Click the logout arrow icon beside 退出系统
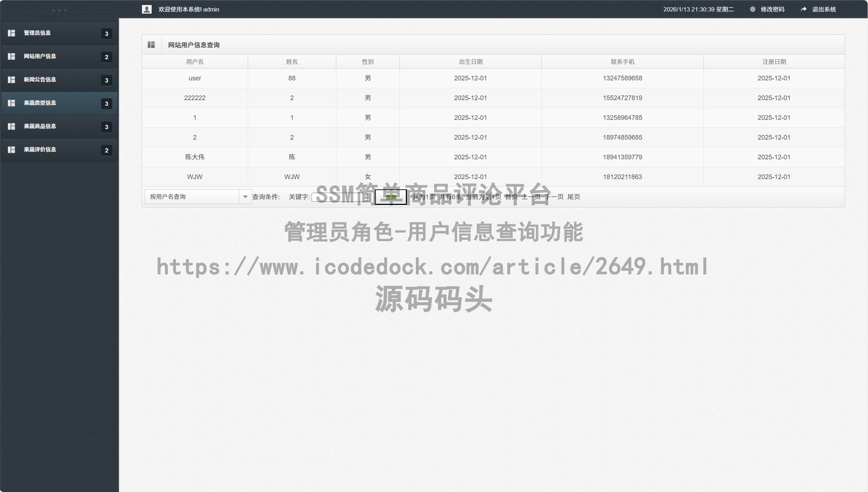The width and height of the screenshot is (868, 492). [x=803, y=9]
